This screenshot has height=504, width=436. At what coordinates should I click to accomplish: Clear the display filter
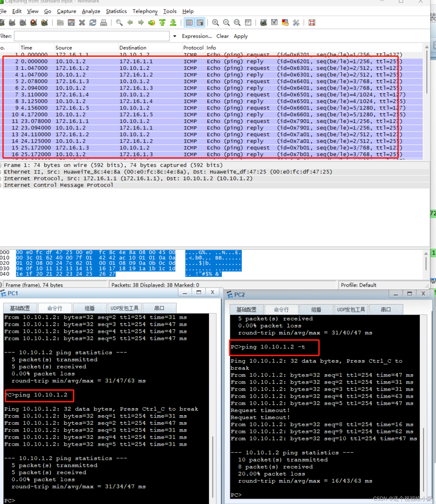point(222,36)
